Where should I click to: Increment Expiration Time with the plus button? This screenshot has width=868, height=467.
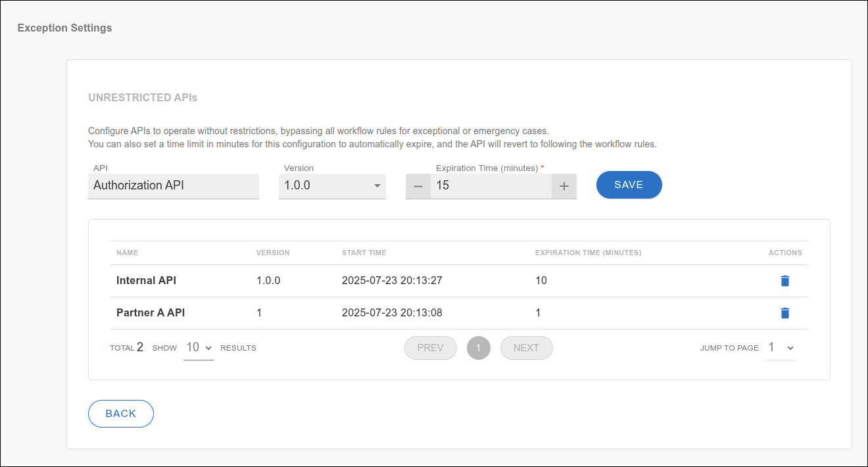pos(564,185)
